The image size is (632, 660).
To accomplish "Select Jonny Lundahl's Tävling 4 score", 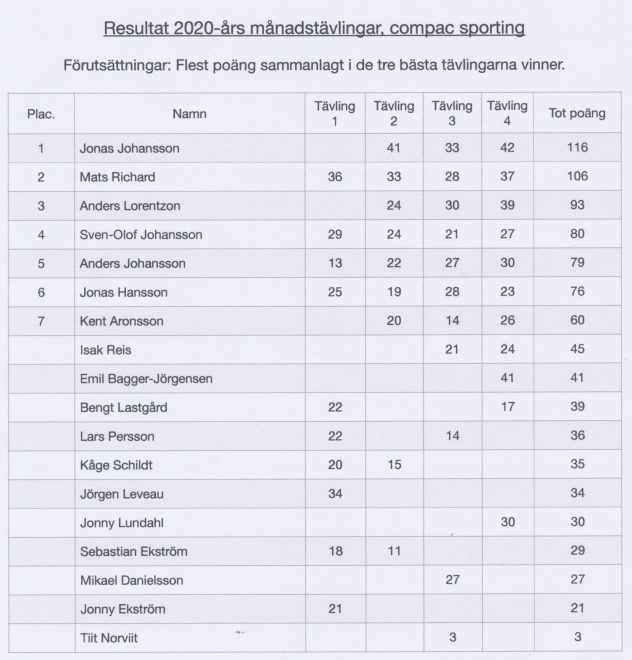I will point(508,522).
